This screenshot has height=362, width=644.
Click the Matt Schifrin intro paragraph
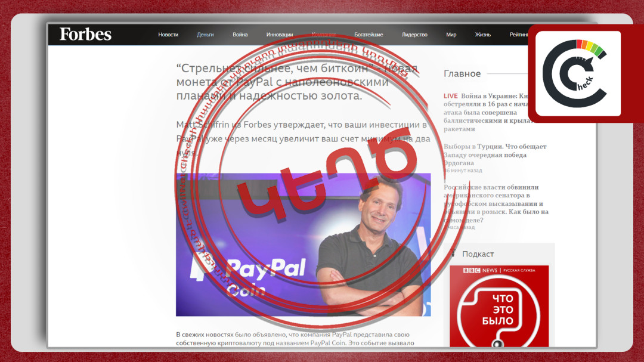tap(303, 138)
